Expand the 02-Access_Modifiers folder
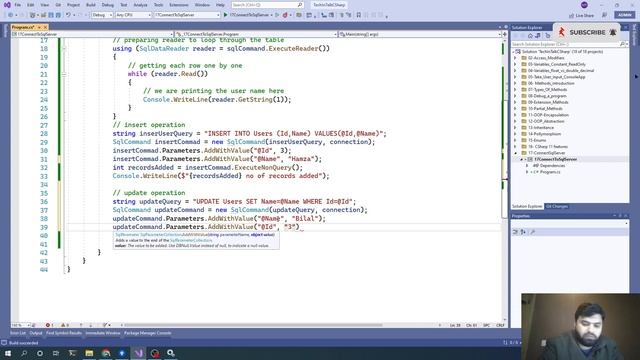Viewport: 640px width, 360px height. pyautogui.click(x=515, y=58)
